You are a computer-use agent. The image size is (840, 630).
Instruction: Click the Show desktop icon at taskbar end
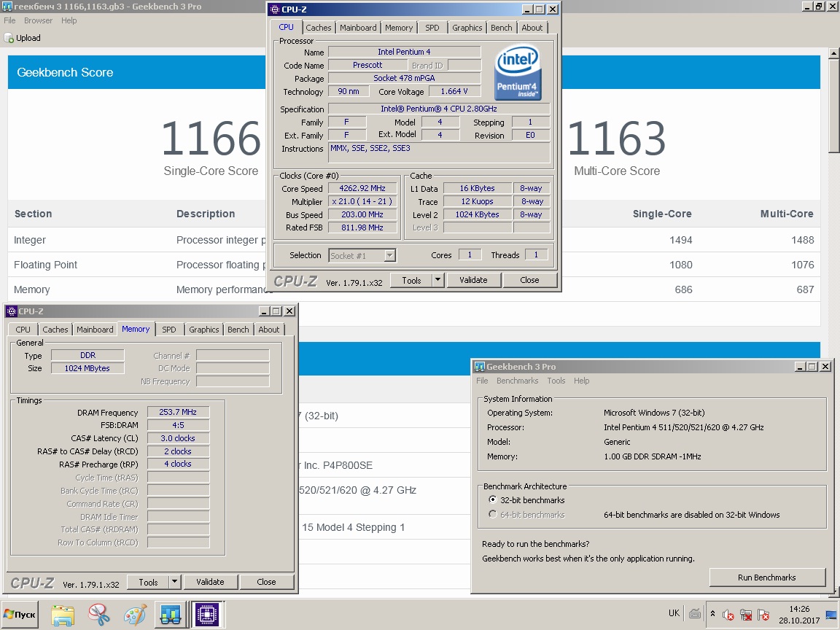[831, 614]
